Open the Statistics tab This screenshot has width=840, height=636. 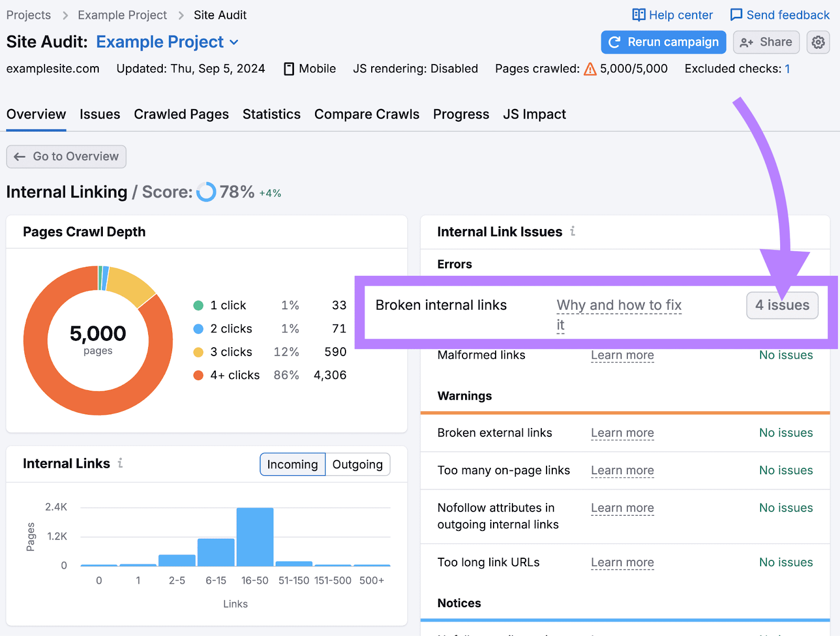point(271,114)
